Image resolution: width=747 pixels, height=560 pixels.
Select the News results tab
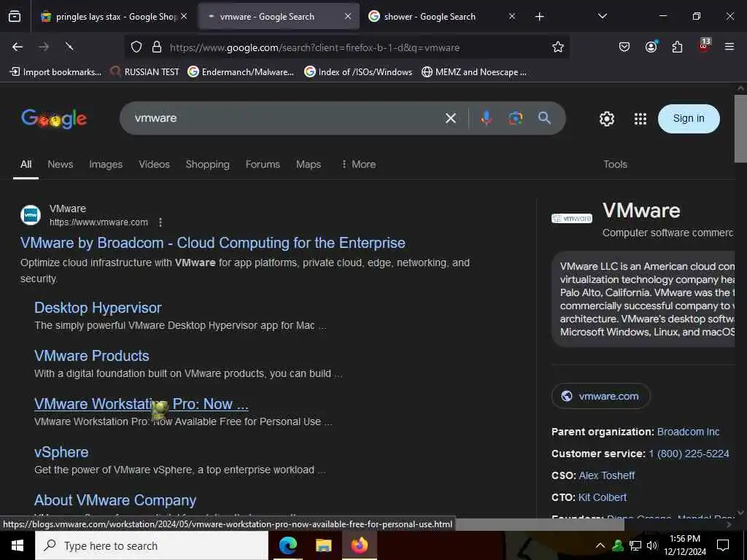coord(61,164)
